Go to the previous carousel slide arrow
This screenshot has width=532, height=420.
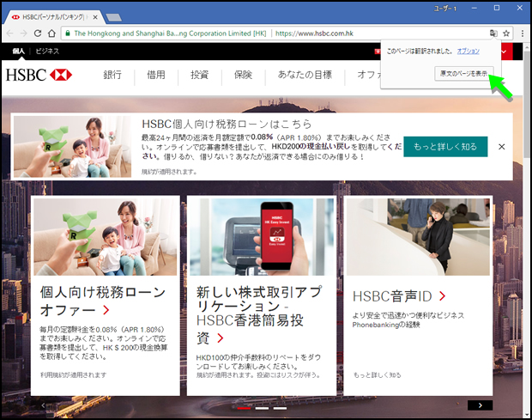click(x=43, y=405)
